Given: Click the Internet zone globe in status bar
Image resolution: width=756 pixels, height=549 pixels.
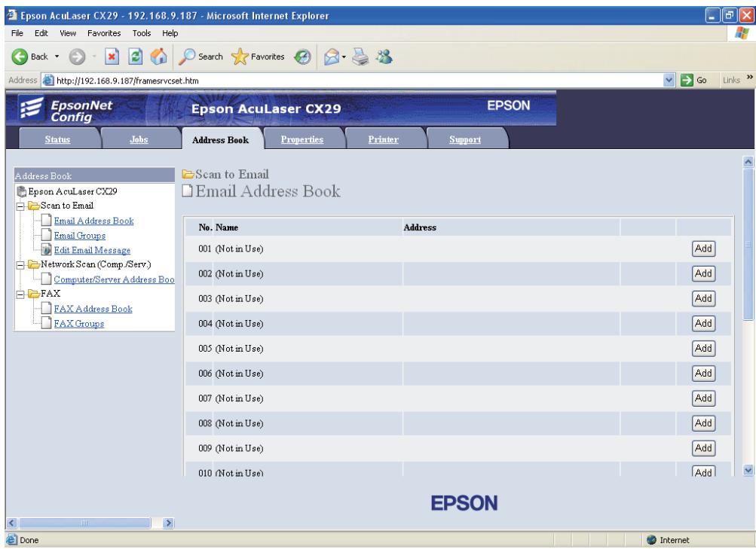Looking at the screenshot, I should coord(652,540).
